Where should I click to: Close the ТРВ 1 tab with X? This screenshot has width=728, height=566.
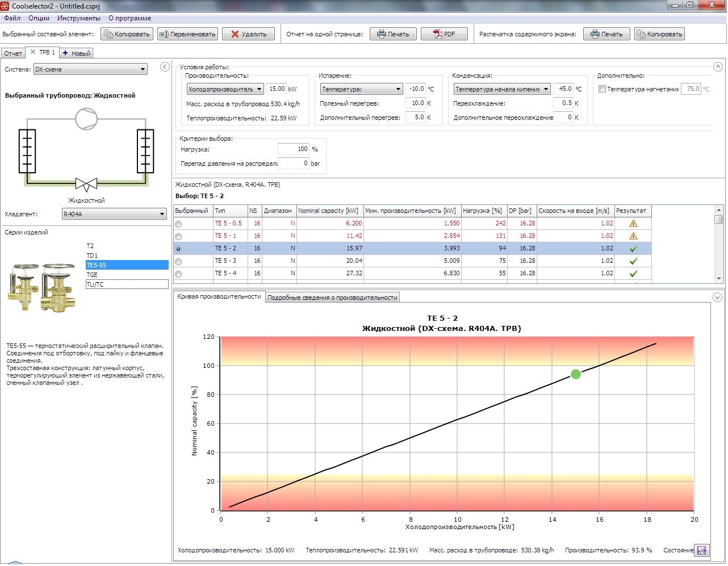[x=33, y=52]
